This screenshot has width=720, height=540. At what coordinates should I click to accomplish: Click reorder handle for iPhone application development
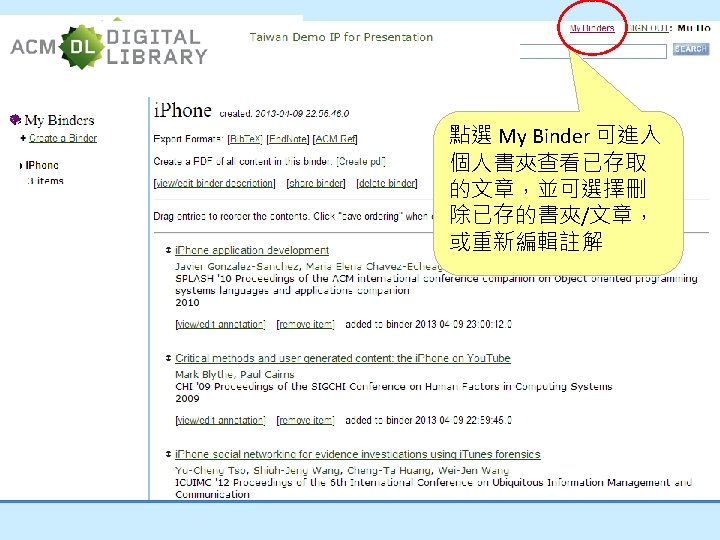[x=169, y=250]
